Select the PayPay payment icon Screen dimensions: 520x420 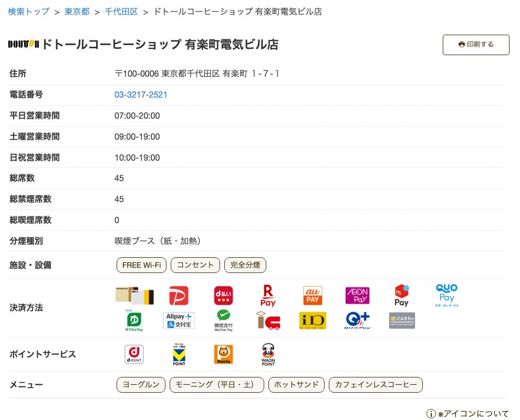point(179,296)
